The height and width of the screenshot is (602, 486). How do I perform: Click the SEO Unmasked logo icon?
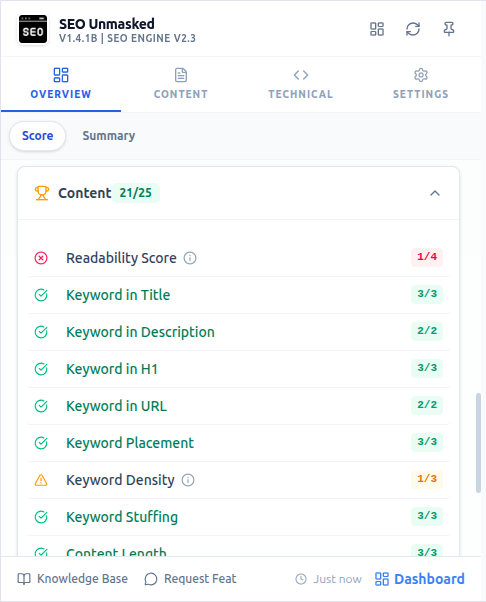tap(33, 30)
